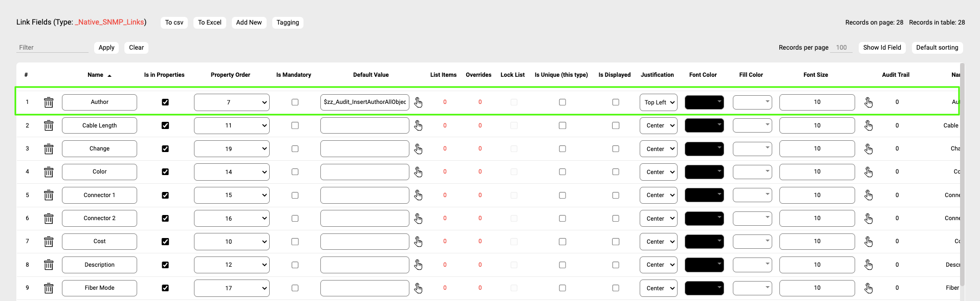Uncheck Is in Properties for Change

coord(165,149)
